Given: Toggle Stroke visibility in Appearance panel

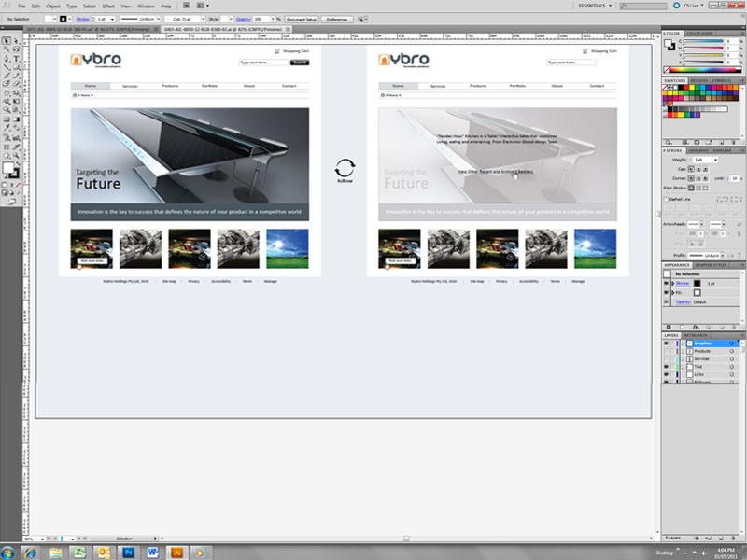Looking at the screenshot, I should click(x=667, y=283).
